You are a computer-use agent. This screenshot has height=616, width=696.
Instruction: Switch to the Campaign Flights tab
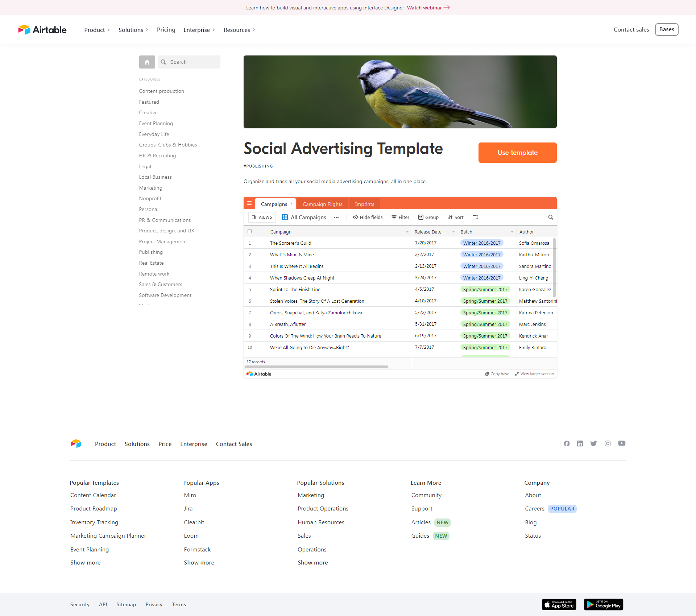click(323, 204)
